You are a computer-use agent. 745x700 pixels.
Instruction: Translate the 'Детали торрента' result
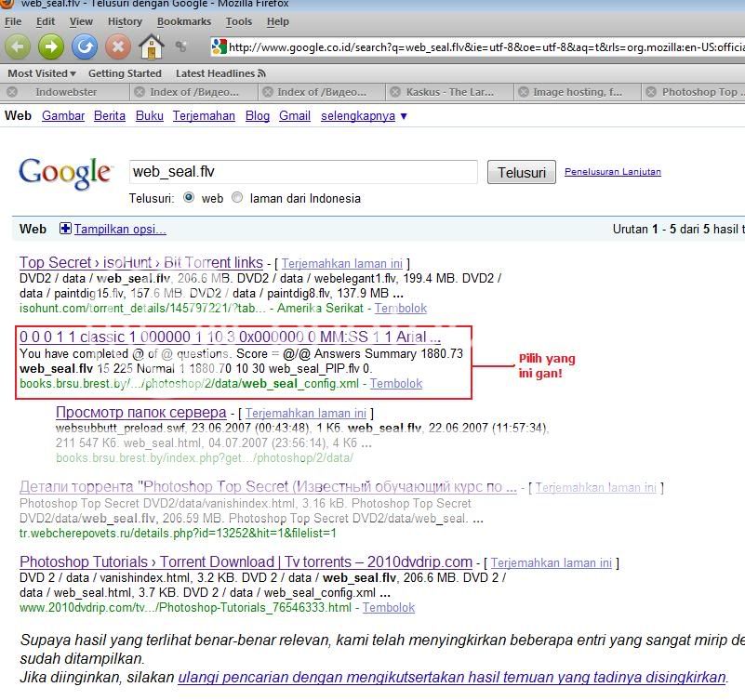pyautogui.click(x=596, y=488)
